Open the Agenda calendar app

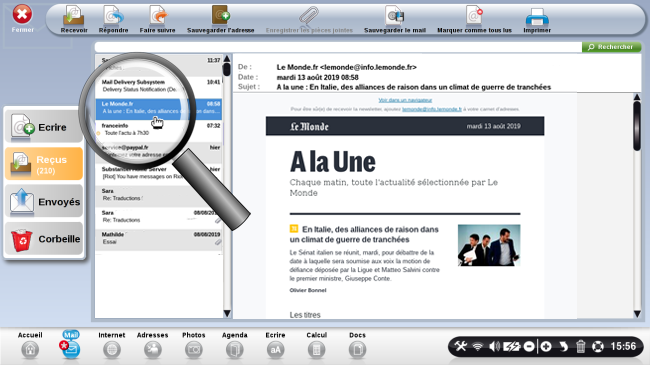235,345
